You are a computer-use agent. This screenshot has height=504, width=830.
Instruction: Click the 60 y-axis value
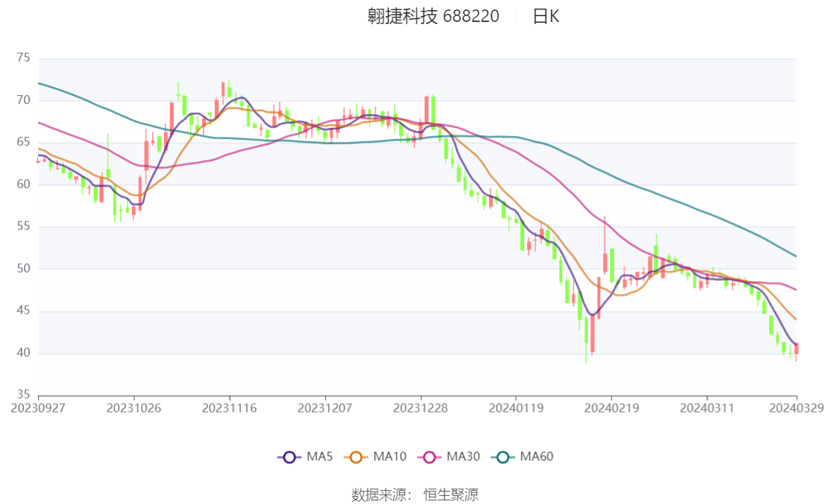pos(23,184)
